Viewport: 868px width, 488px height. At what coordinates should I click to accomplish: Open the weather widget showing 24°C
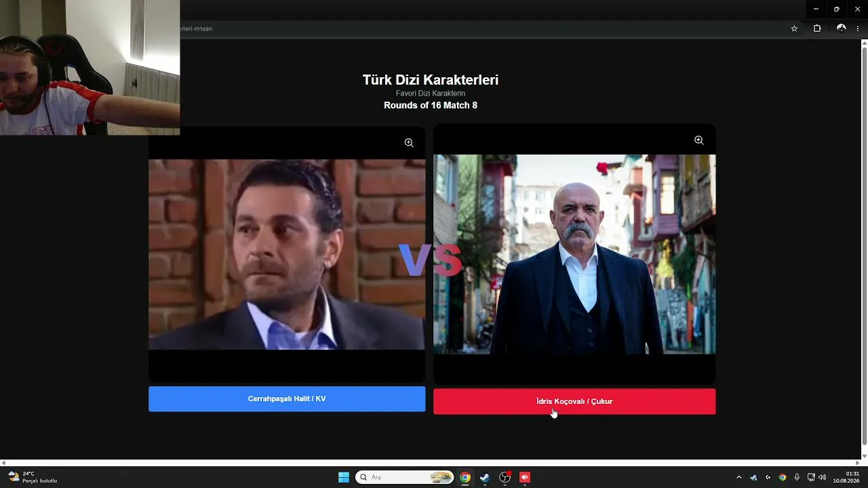click(33, 477)
